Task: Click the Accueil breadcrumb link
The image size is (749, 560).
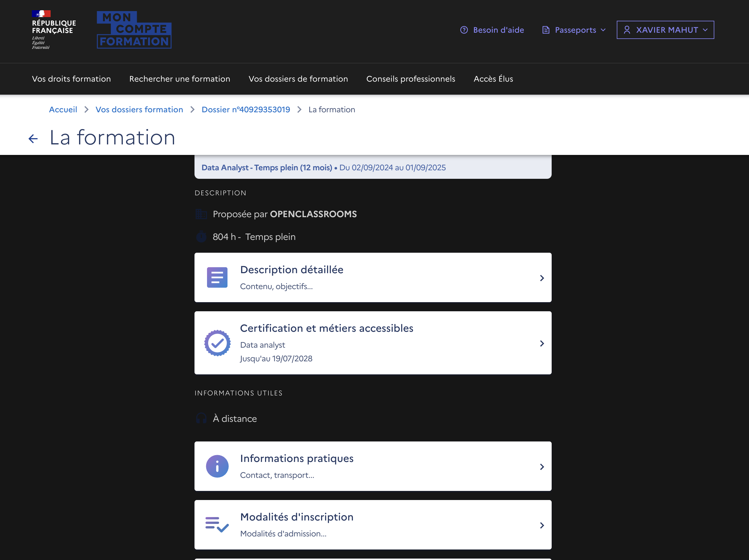Action: tap(63, 109)
